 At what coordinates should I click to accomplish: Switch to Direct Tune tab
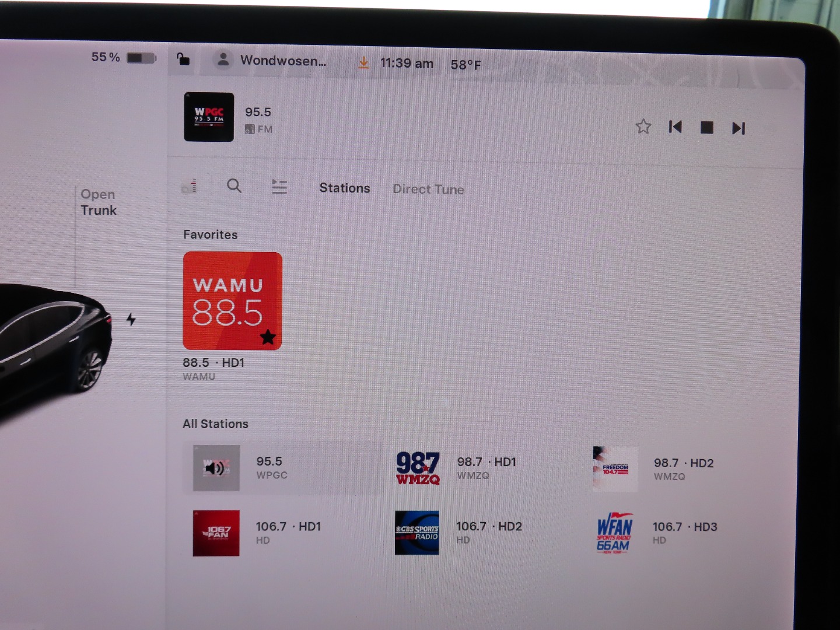tap(428, 190)
